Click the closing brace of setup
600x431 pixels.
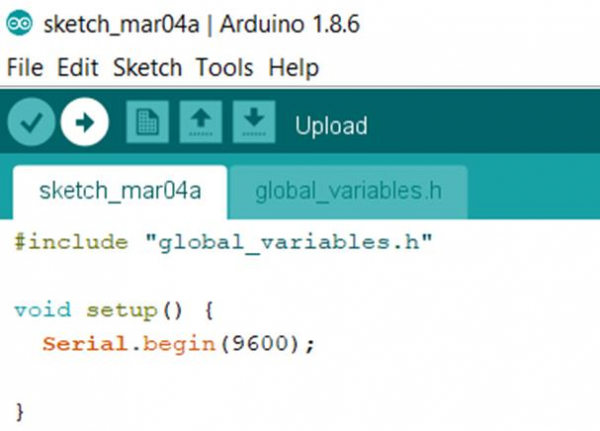20,412
